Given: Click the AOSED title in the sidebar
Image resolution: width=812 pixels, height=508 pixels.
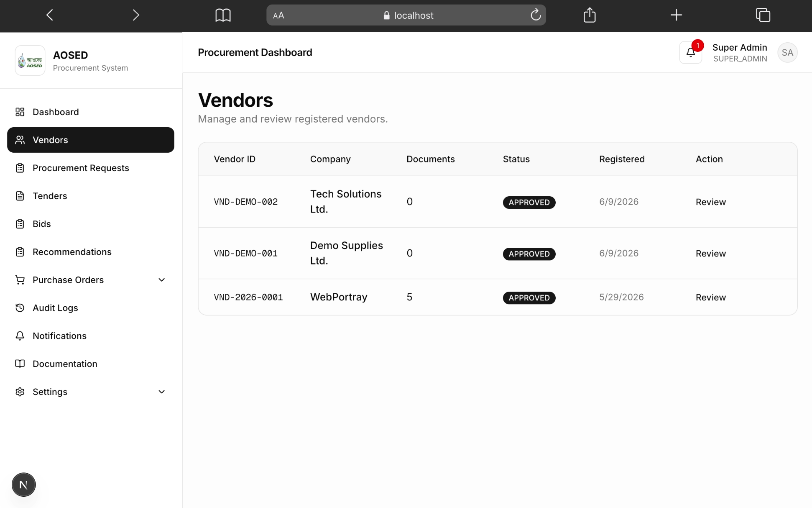Looking at the screenshot, I should [70, 55].
